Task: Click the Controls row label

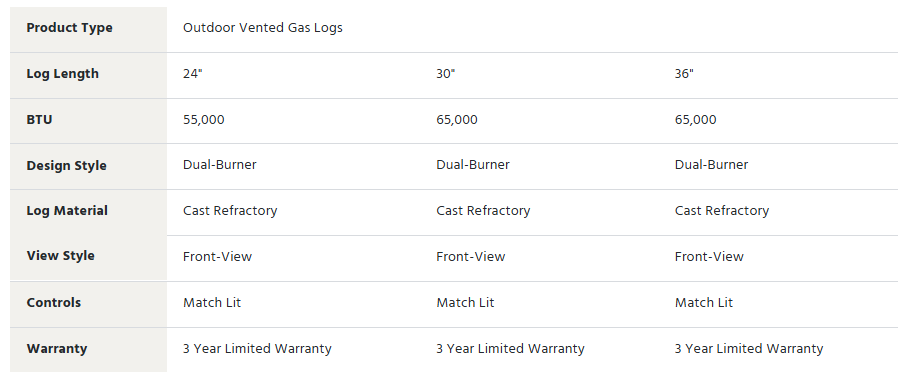Action: [x=54, y=303]
